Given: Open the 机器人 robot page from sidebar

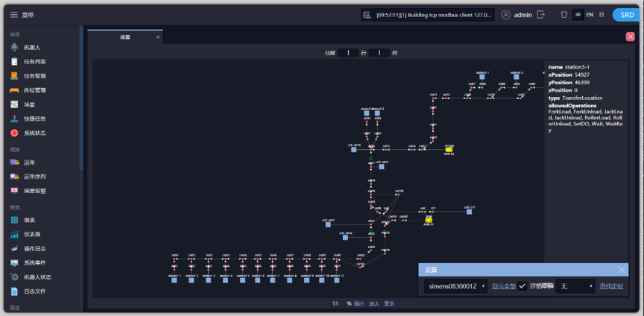Looking at the screenshot, I should [x=31, y=48].
